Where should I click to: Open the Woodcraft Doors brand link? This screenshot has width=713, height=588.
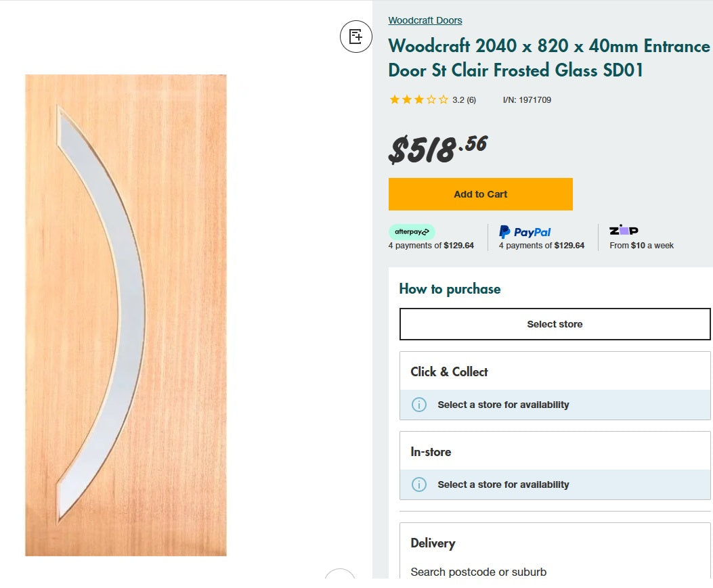point(425,20)
